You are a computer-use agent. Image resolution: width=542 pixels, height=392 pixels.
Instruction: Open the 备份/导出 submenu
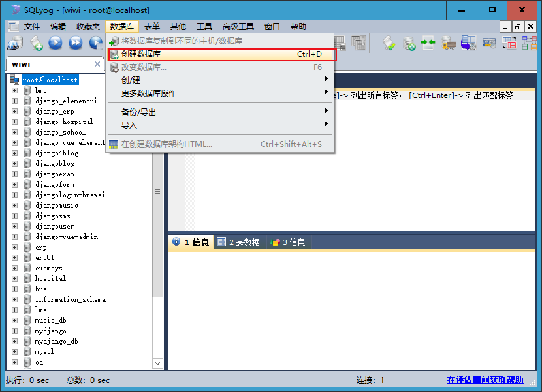pyautogui.click(x=220, y=112)
